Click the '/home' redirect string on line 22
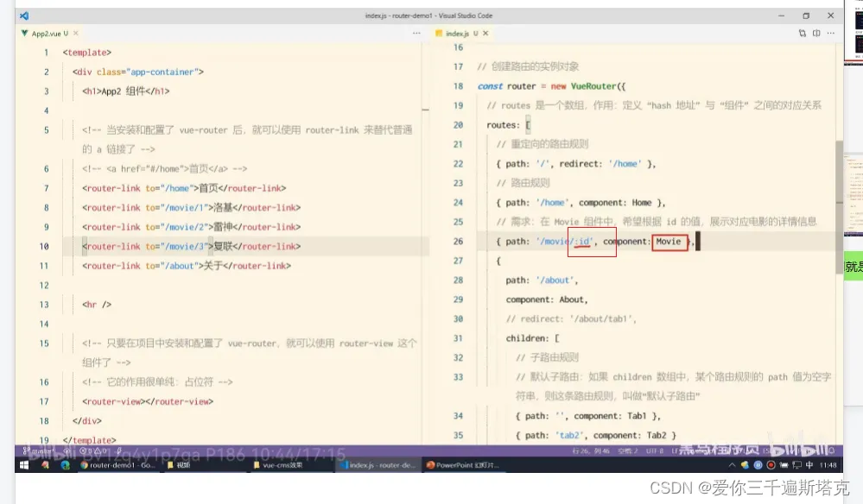Screen dimensions: 863x504 point(625,164)
